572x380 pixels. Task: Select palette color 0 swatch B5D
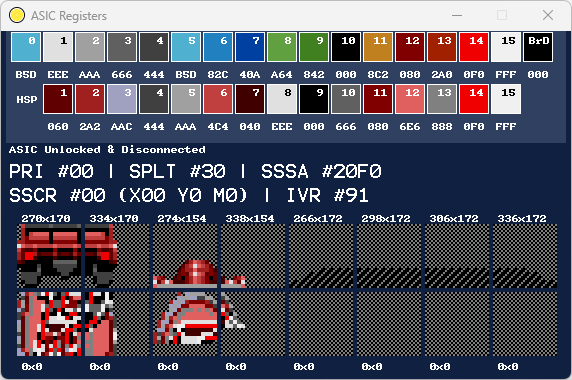pyautogui.click(x=26, y=47)
